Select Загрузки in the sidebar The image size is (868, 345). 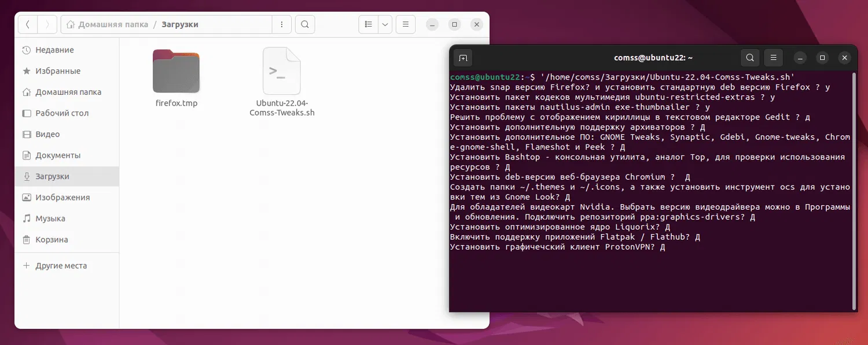point(67,176)
